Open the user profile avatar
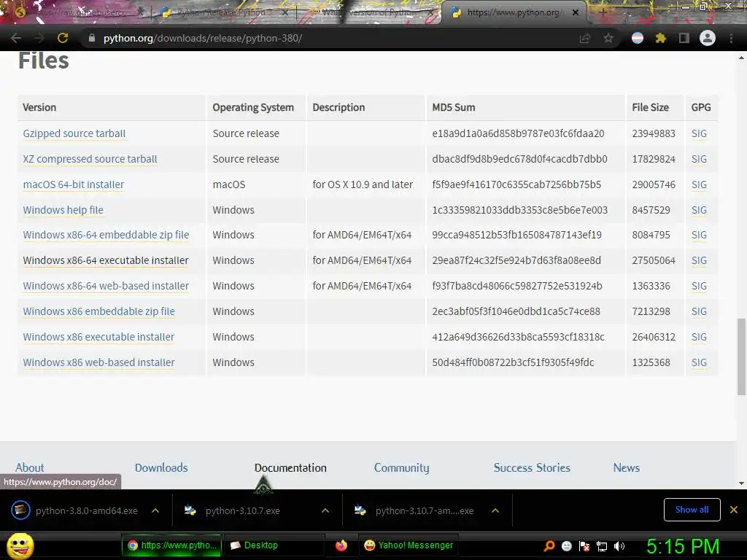The width and height of the screenshot is (747, 560). pos(708,38)
